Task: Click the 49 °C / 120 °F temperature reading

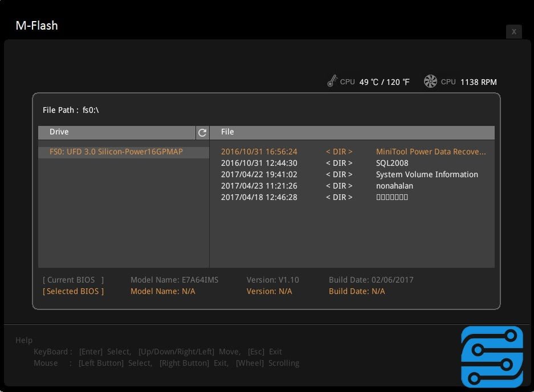Action: [384, 82]
